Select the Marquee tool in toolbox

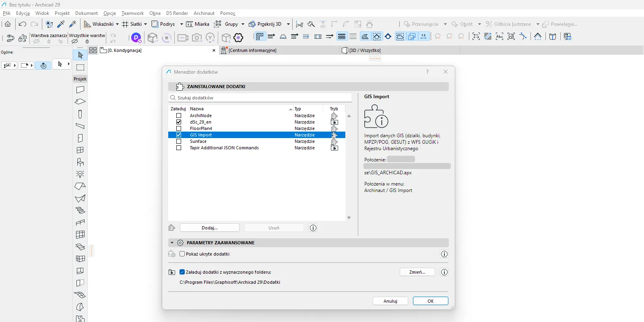(80, 67)
